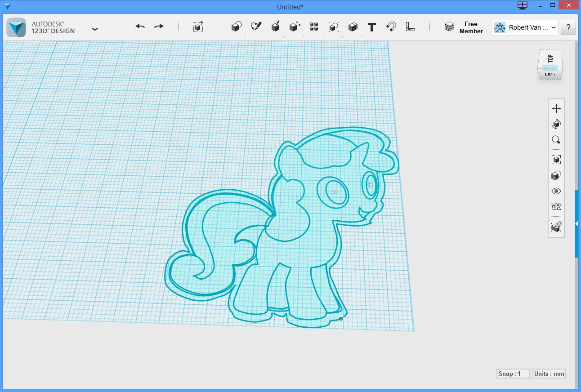Select the Sketch tool
The image size is (581, 392).
point(255,27)
